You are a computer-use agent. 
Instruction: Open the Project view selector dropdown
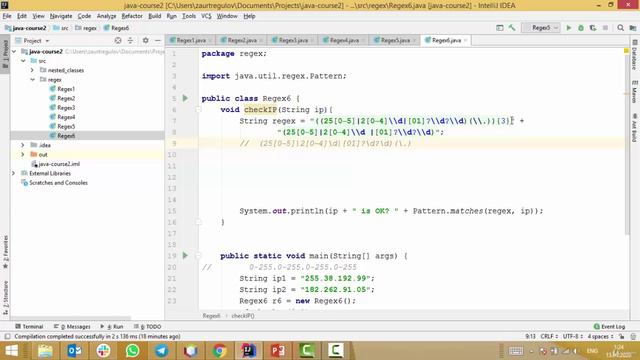pyautogui.click(x=33, y=40)
